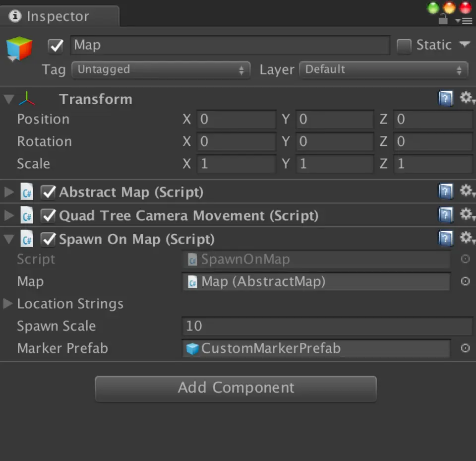The image size is (476, 461).
Task: Click the GameObject cube icon selector
Action: [19, 49]
